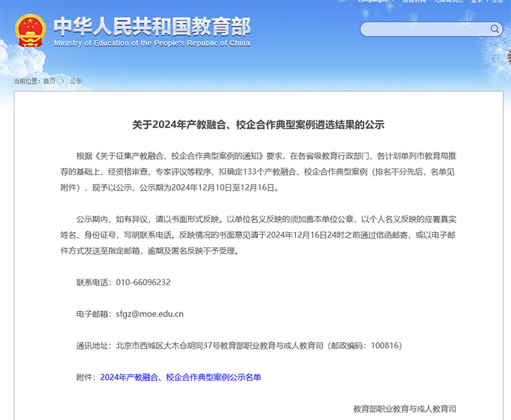Click the Ministry of Education English subtitle
Image resolution: width=511 pixels, height=420 pixels.
151,44
